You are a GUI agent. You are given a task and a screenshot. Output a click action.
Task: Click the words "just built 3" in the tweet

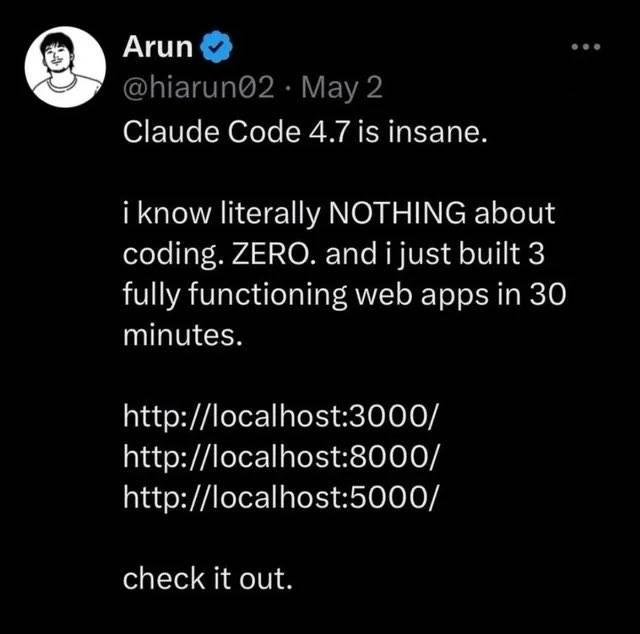(471, 255)
